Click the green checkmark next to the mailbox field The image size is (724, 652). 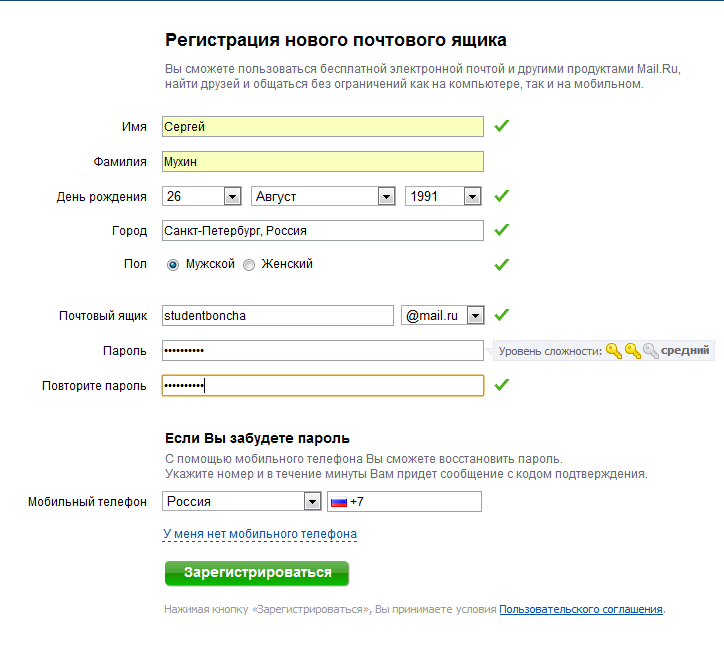[x=502, y=315]
